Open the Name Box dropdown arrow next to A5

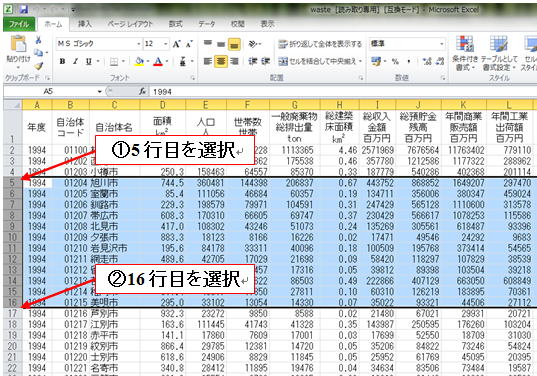(99, 91)
